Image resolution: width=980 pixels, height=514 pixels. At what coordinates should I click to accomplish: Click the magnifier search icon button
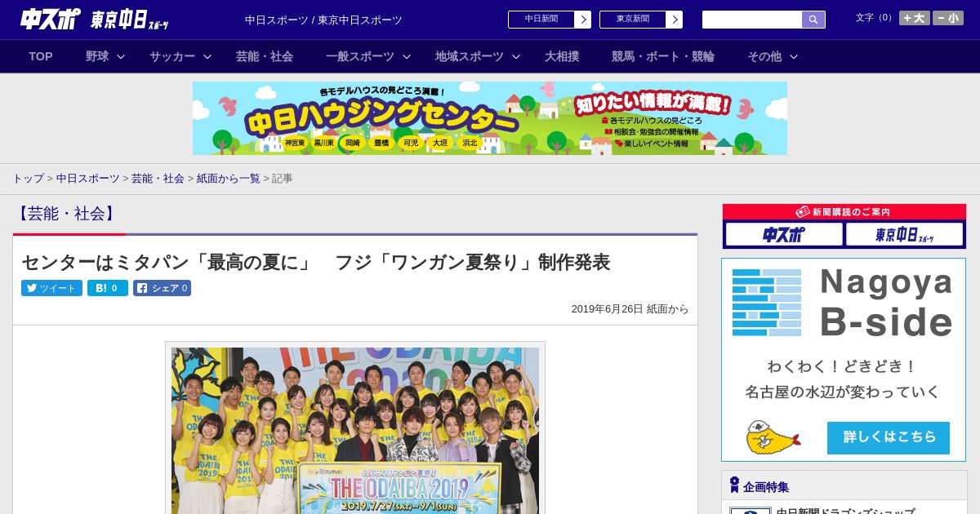tap(813, 20)
